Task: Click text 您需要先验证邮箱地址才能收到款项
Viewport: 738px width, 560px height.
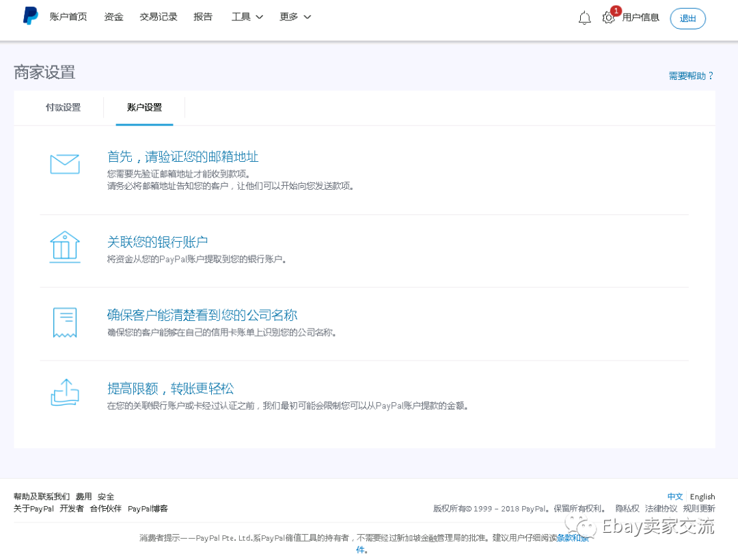Action: [178, 174]
